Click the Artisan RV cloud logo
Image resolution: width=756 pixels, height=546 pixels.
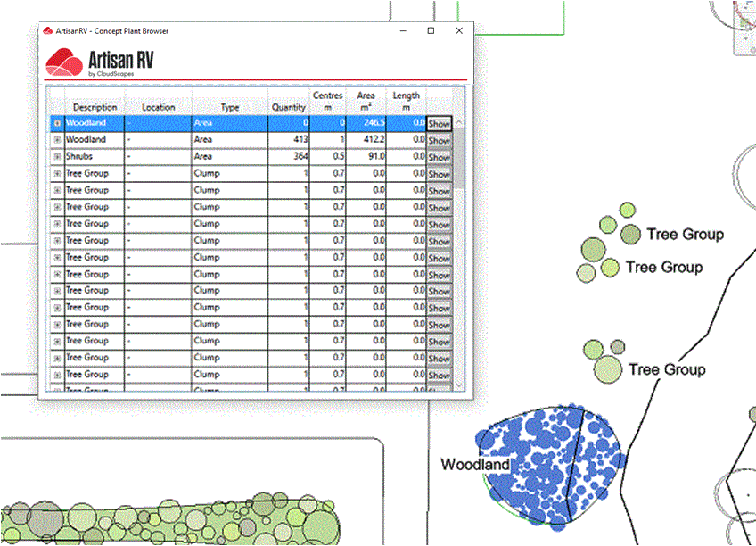coord(63,62)
